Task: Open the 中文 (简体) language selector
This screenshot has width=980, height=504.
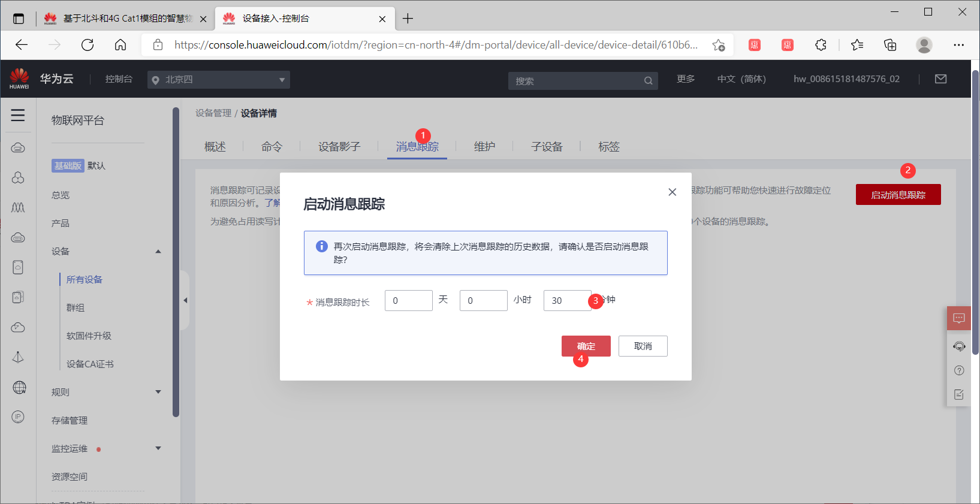Action: (x=741, y=79)
